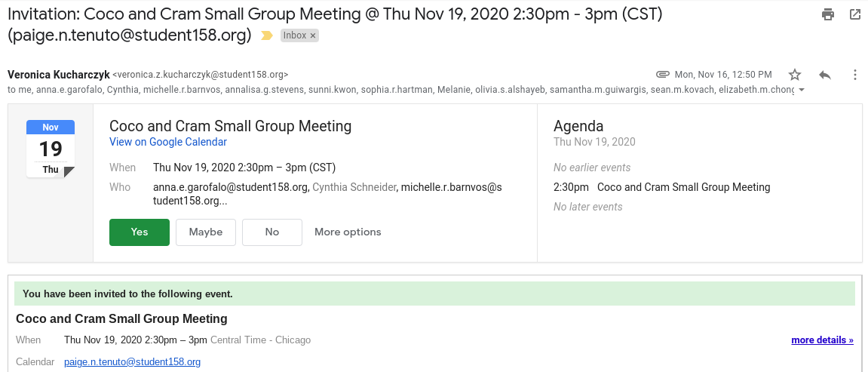Toggle the yellow importance marker
Image resolution: width=868 pixels, height=372 pixels.
click(x=266, y=35)
